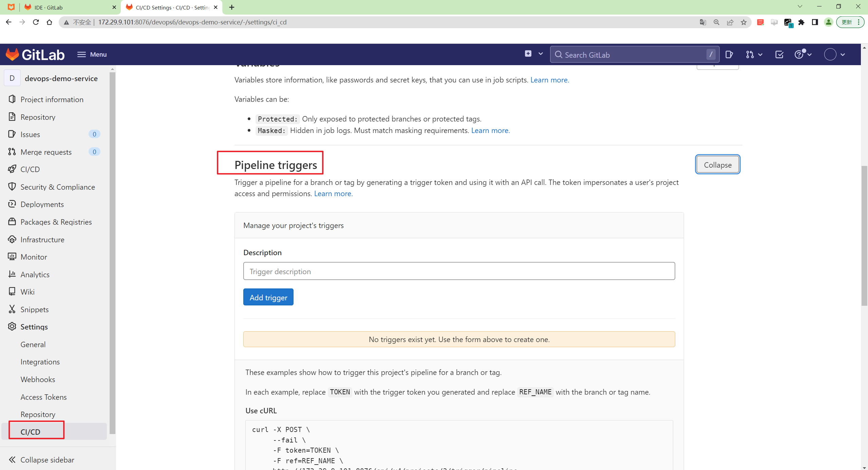Go to browser home page
The height and width of the screenshot is (470, 868).
coord(49,22)
